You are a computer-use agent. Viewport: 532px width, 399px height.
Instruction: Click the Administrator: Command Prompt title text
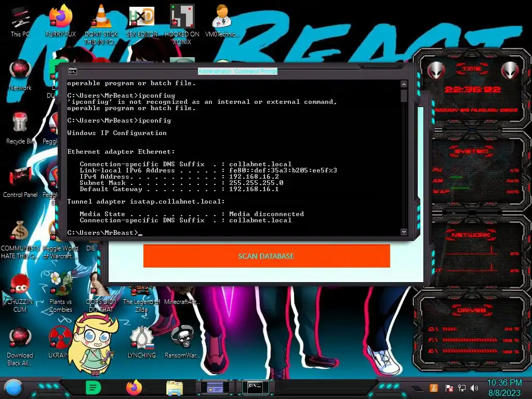(238, 71)
